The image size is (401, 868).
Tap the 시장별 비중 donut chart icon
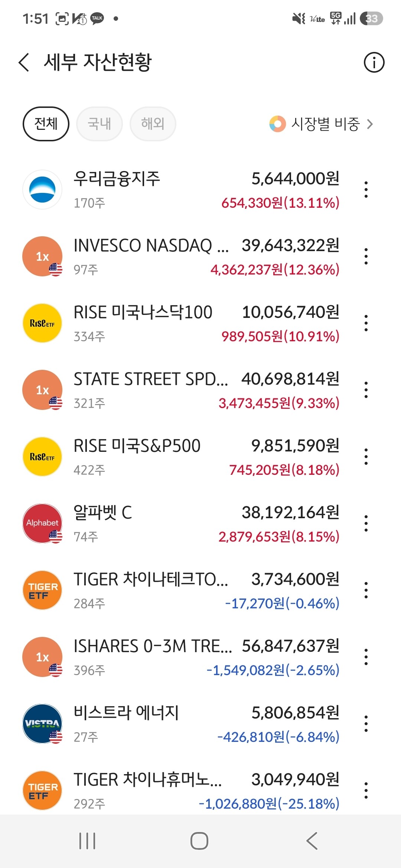pos(278,124)
